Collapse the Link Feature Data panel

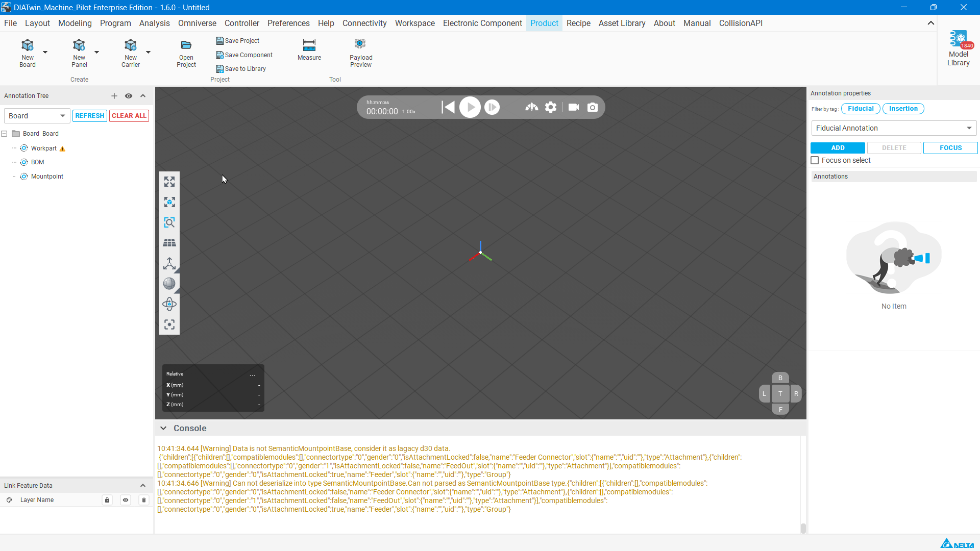[x=143, y=486]
